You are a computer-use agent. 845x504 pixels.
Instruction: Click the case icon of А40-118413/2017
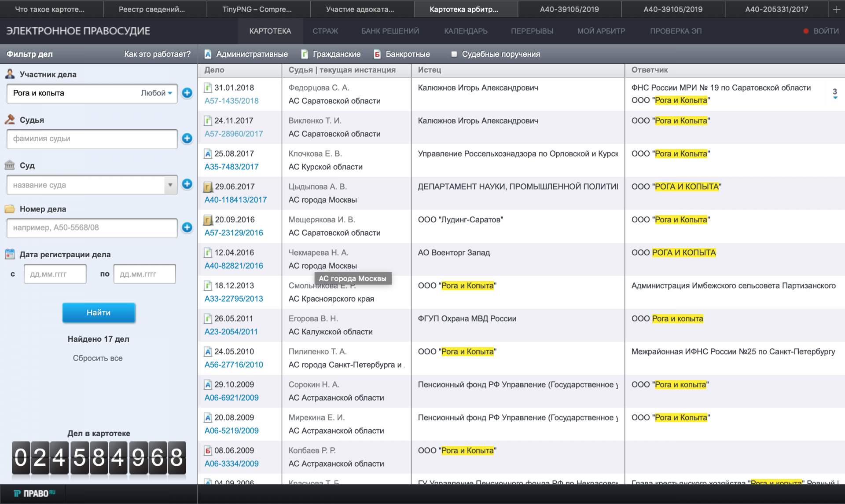(208, 187)
